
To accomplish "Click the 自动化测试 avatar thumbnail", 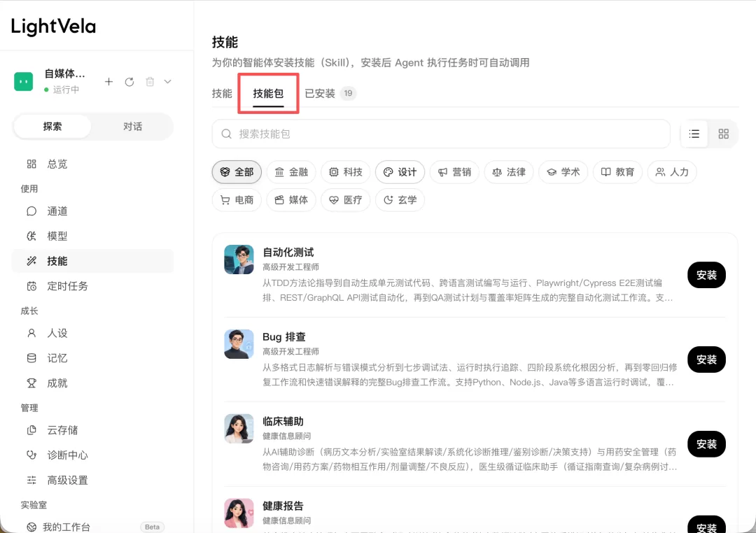I will [x=239, y=260].
